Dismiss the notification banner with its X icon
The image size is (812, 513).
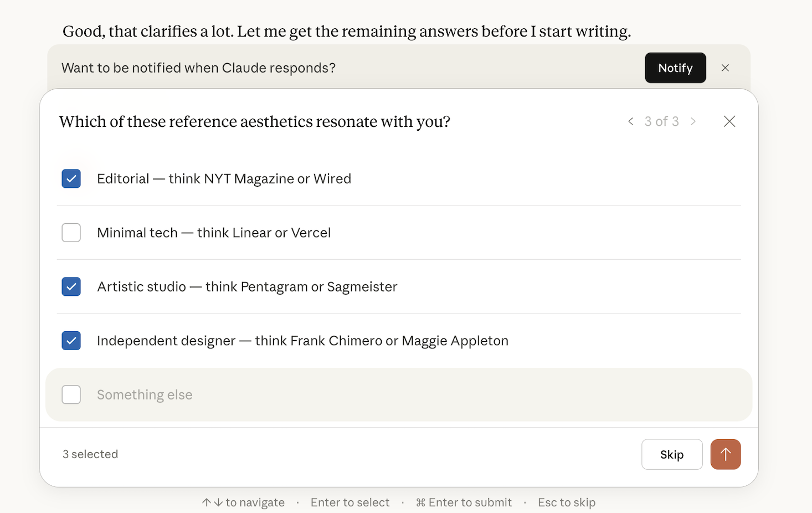click(x=725, y=68)
